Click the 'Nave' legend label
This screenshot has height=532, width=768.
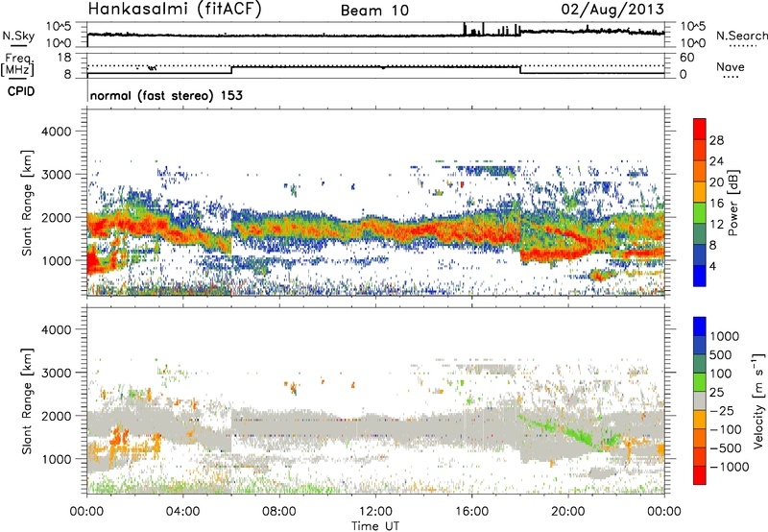[731, 66]
